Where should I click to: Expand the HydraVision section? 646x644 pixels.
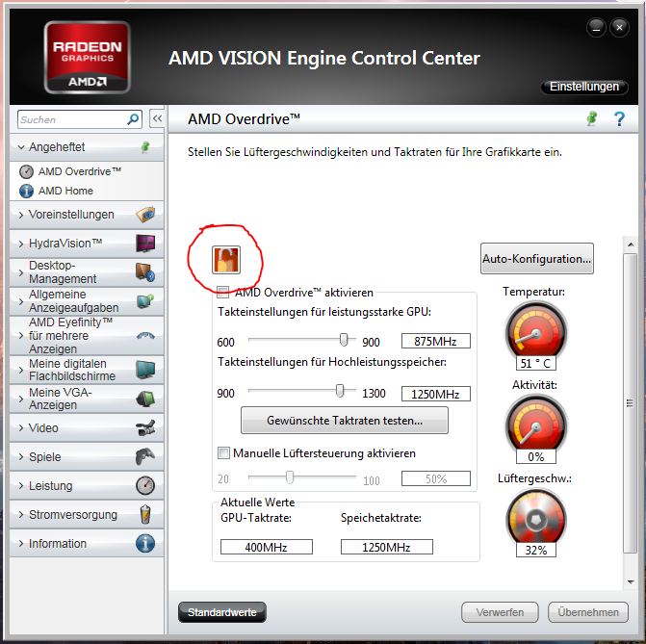coord(20,244)
